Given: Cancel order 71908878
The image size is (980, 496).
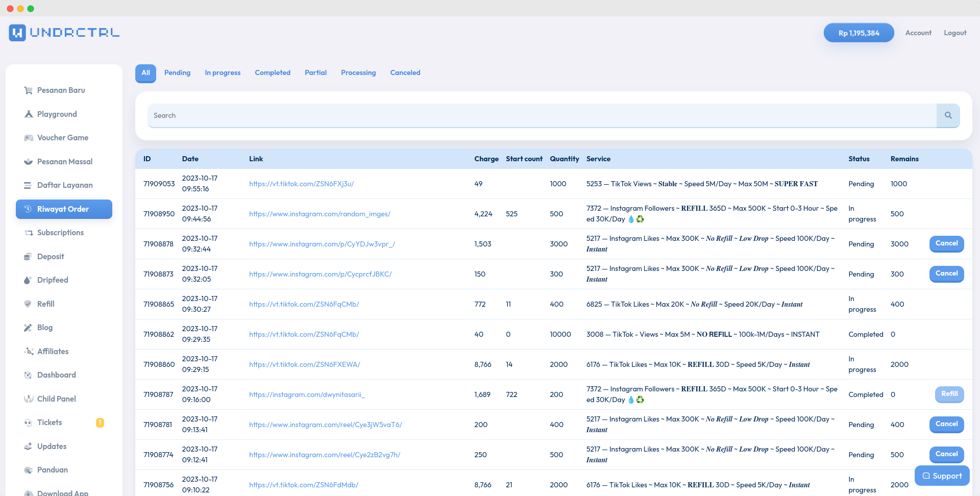Looking at the screenshot, I should [x=946, y=244].
